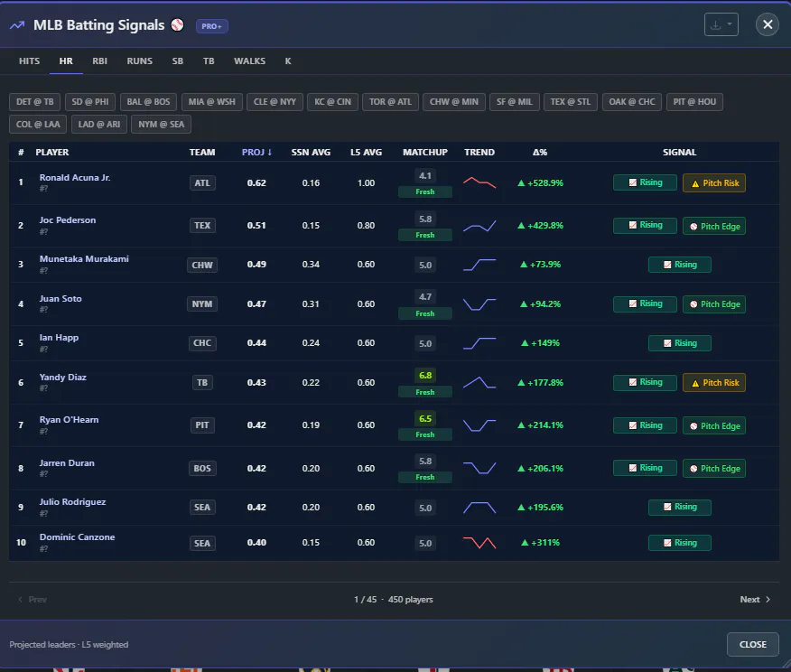Click Jarren Duran's trend sparkline
This screenshot has height=672, width=791.
(x=479, y=468)
